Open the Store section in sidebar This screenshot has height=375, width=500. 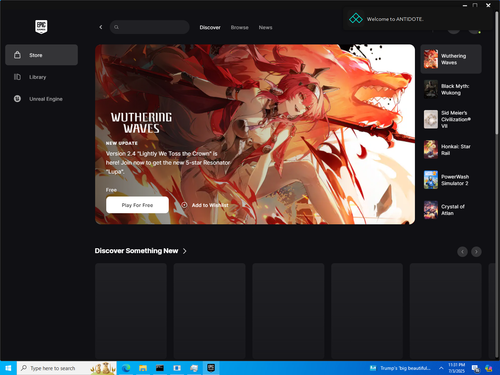[x=41, y=55]
